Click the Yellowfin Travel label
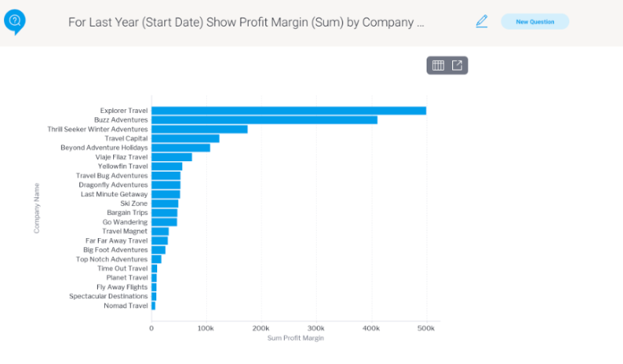 pos(123,166)
